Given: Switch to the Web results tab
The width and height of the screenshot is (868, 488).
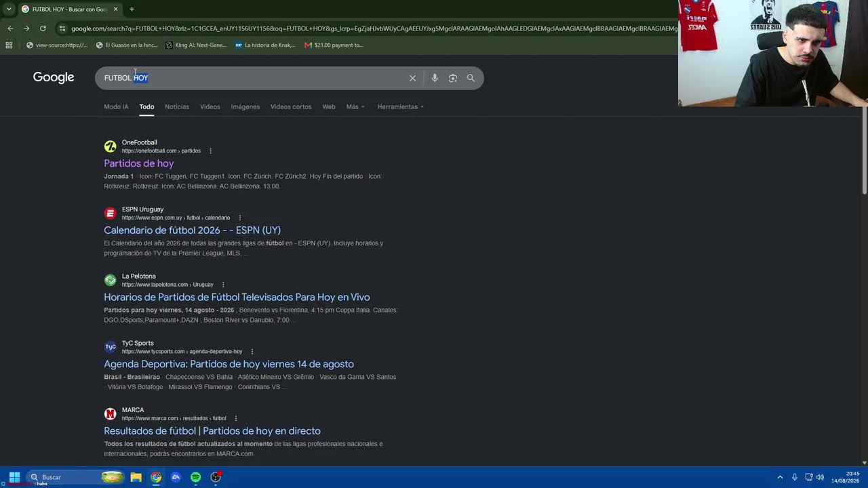Looking at the screenshot, I should click(x=329, y=107).
